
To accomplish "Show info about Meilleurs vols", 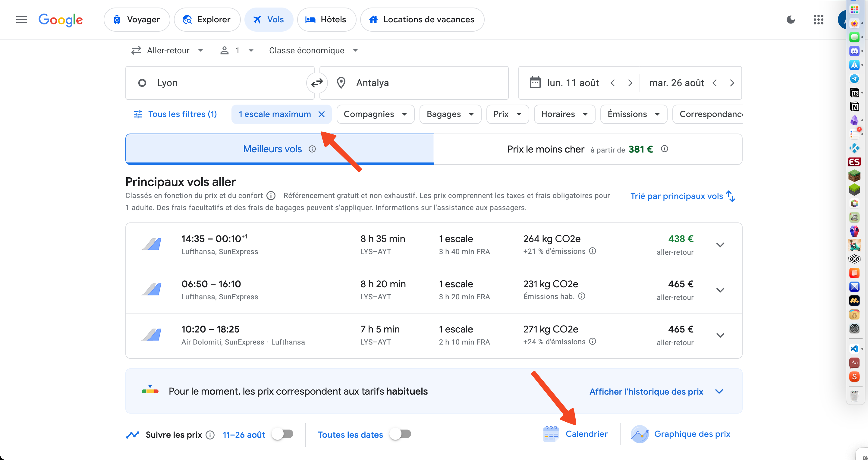I will [x=312, y=149].
